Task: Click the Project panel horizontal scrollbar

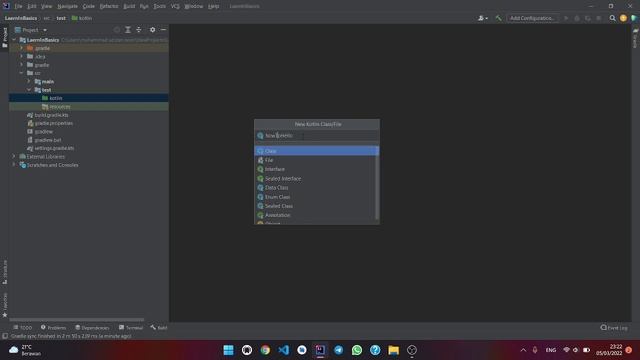Action: tap(77, 320)
